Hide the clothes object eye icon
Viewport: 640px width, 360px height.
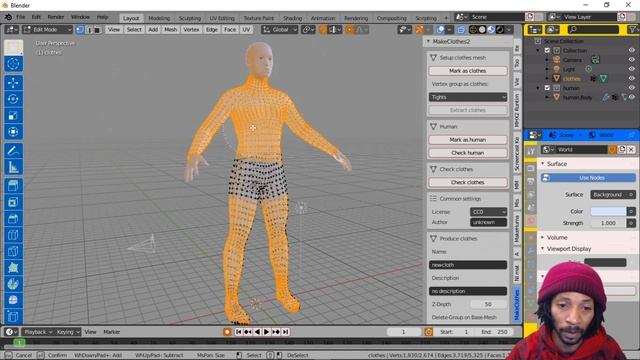[631, 78]
